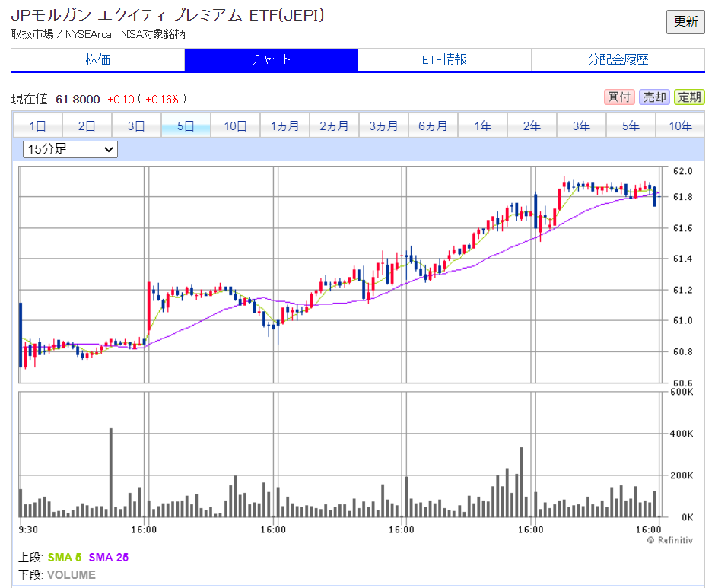Click the JEPI ETF title heading
The height and width of the screenshot is (588, 715).
click(x=167, y=15)
